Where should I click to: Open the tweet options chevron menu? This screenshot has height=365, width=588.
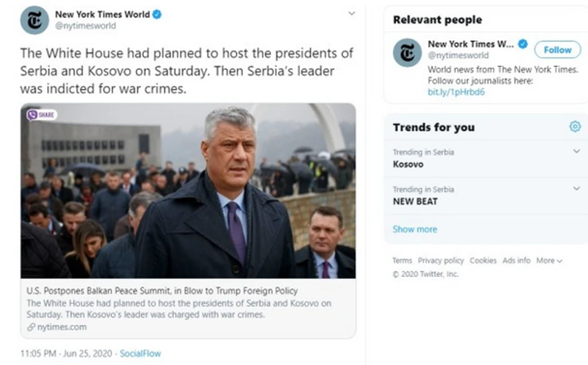pos(352,13)
